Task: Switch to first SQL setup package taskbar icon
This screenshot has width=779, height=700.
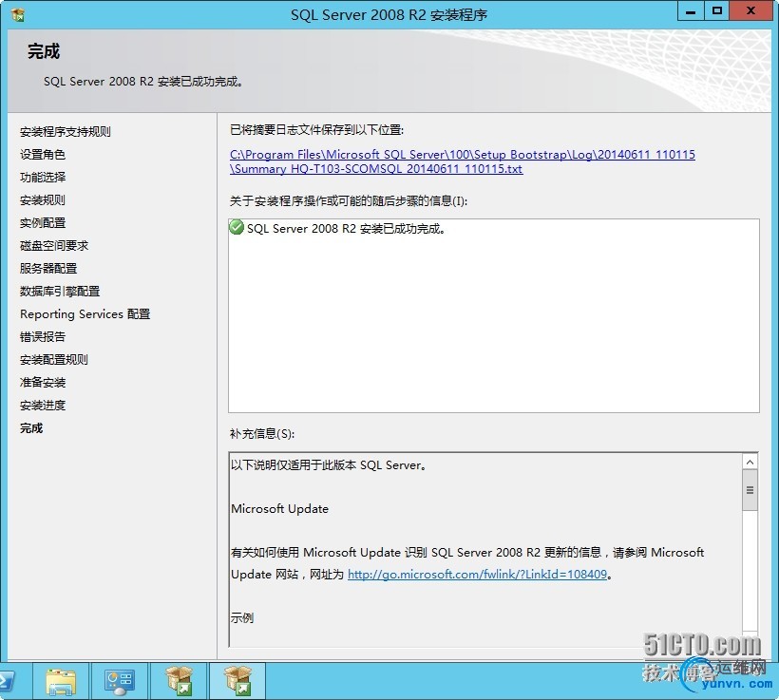Action: point(179,681)
